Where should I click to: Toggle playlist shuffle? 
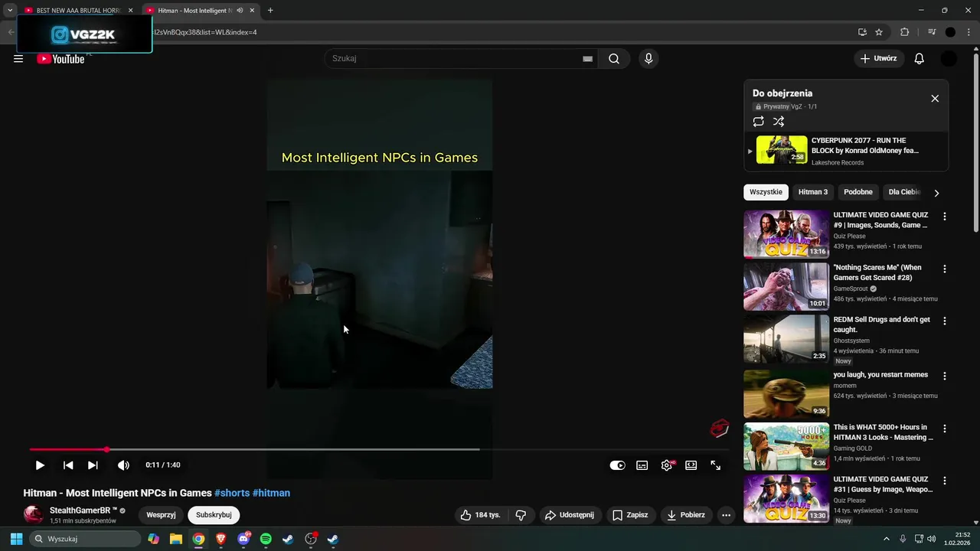[779, 122]
